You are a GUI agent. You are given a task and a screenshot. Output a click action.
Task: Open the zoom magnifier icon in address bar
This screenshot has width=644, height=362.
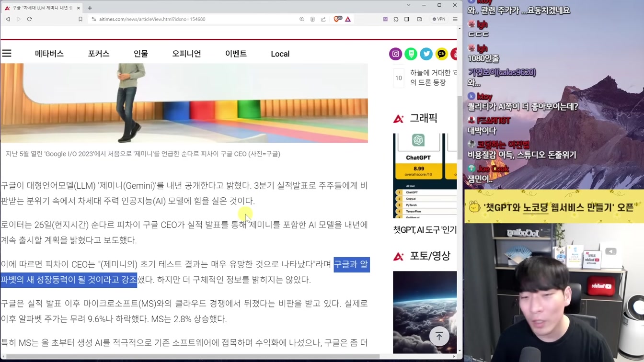click(x=302, y=19)
